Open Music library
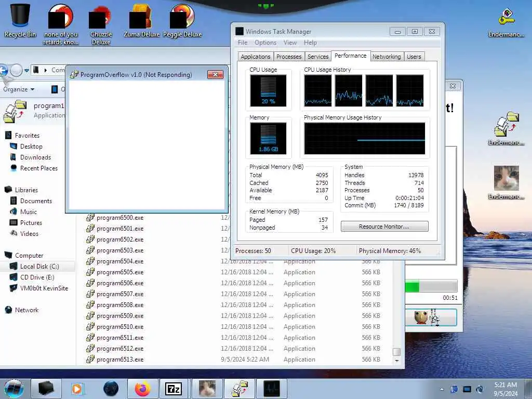The width and height of the screenshot is (532, 399). [x=29, y=212]
